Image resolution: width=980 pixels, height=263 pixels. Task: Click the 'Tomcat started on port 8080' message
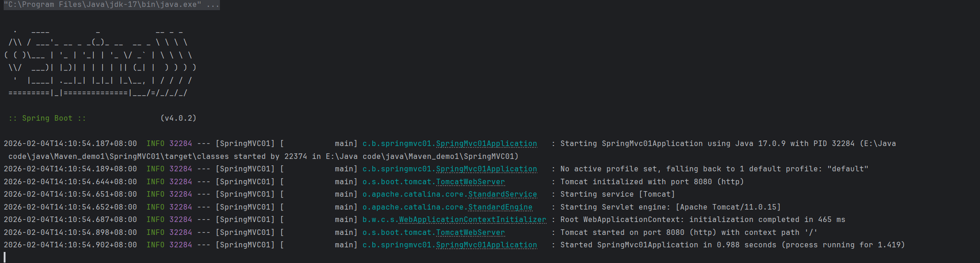click(x=689, y=233)
